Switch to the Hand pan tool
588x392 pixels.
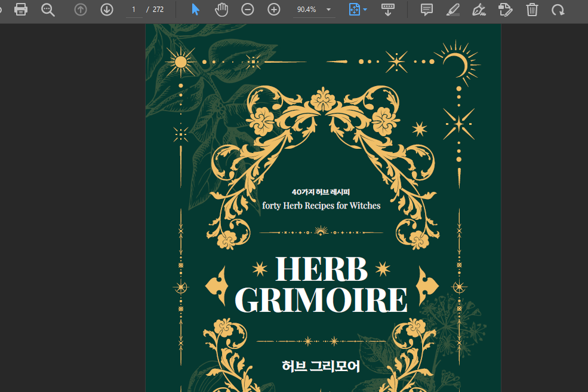(x=221, y=10)
